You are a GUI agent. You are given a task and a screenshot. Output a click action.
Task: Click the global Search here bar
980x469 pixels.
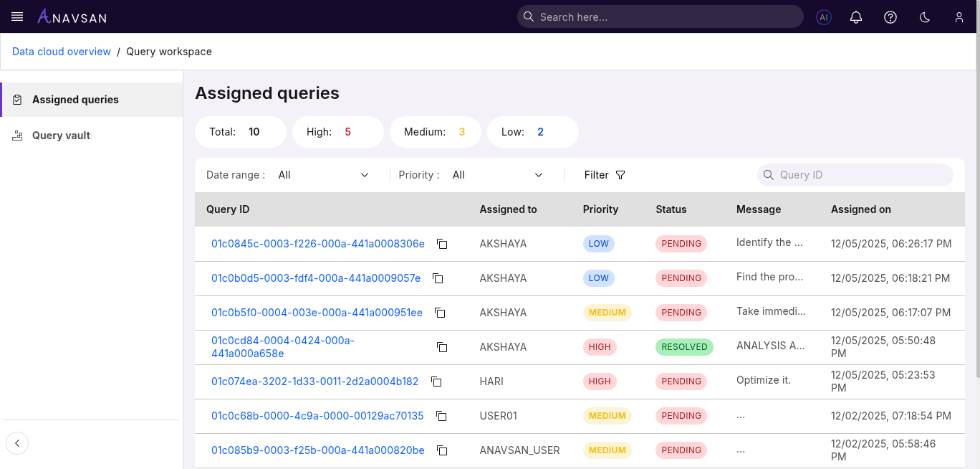click(660, 16)
